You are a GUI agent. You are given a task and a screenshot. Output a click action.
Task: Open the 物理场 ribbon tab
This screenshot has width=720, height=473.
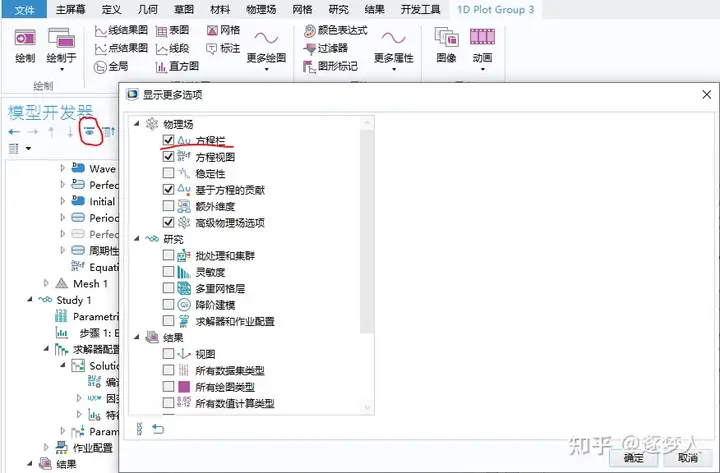[261, 10]
